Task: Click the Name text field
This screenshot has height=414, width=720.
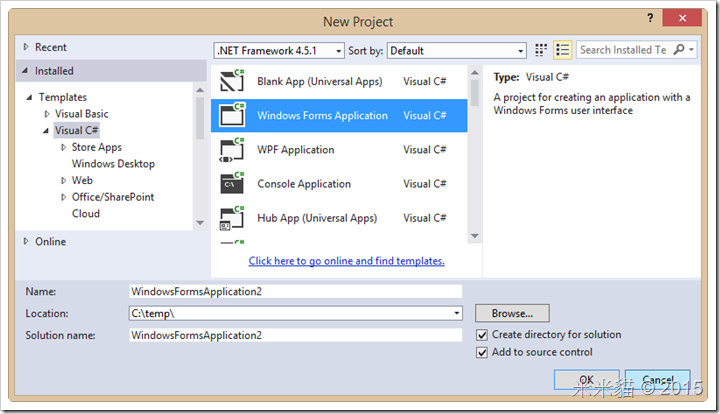Action: [295, 291]
